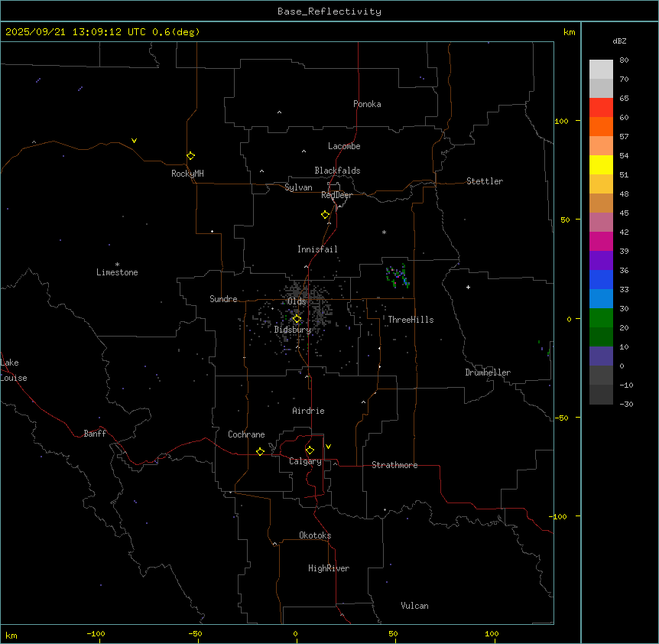
Task: Click the Base_Reflectivity title
Action: (x=329, y=11)
